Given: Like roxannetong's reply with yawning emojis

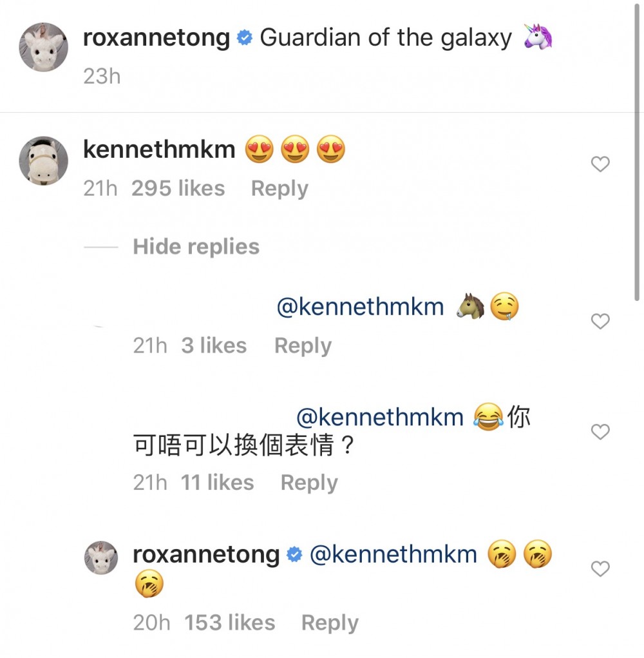Looking at the screenshot, I should 600,569.
